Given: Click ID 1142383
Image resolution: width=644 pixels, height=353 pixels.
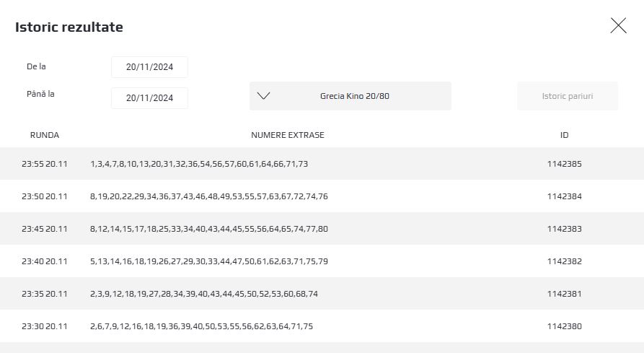Looking at the screenshot, I should pyautogui.click(x=565, y=229).
